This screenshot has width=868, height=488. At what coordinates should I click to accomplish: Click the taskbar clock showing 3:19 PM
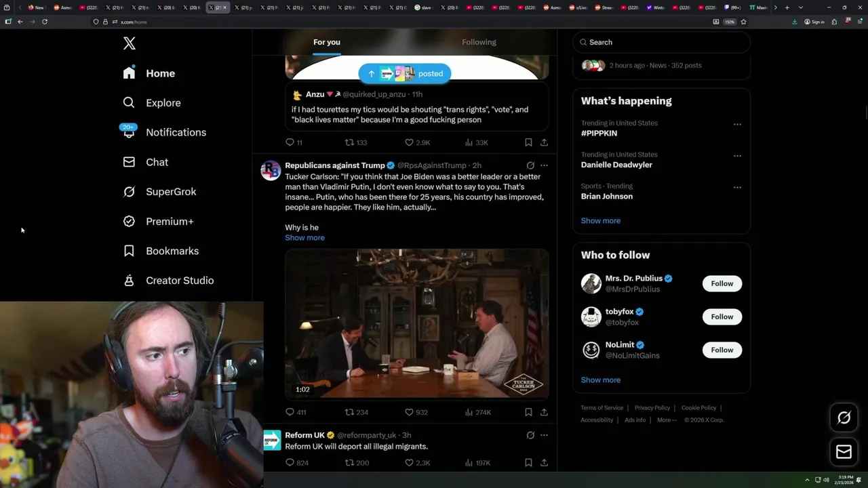click(x=844, y=480)
